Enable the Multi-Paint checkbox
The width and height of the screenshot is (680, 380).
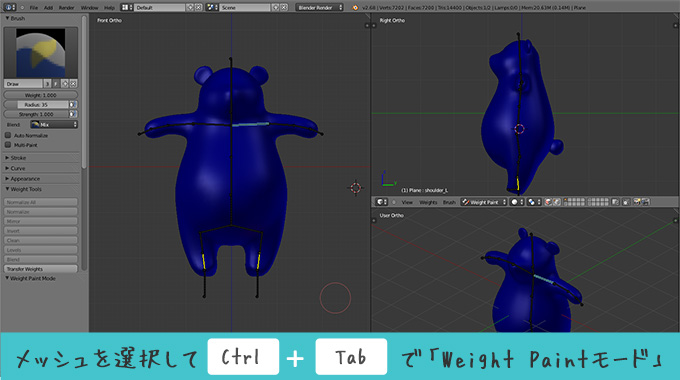(8, 145)
